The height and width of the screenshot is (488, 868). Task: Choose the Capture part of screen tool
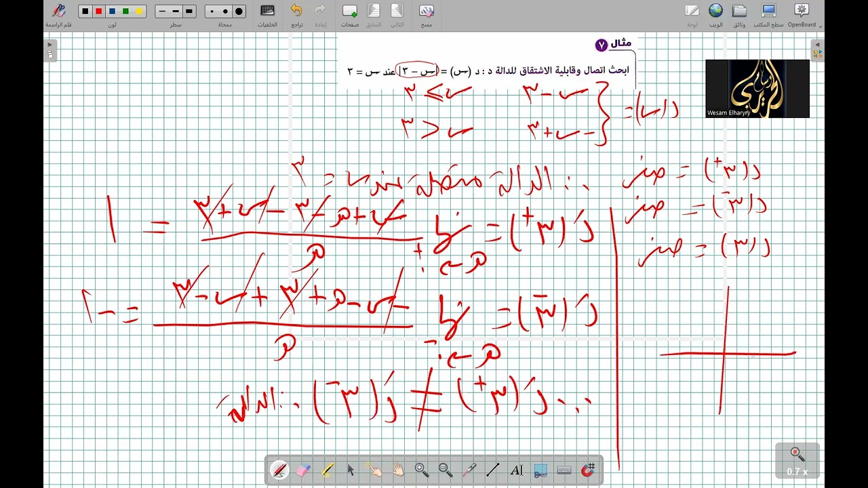pyautogui.click(x=540, y=470)
